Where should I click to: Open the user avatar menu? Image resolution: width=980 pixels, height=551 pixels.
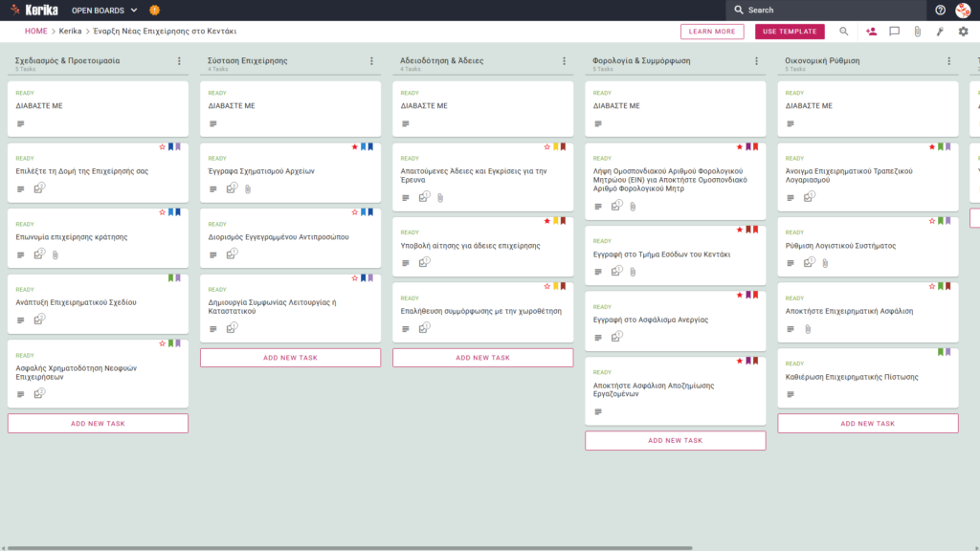963,10
